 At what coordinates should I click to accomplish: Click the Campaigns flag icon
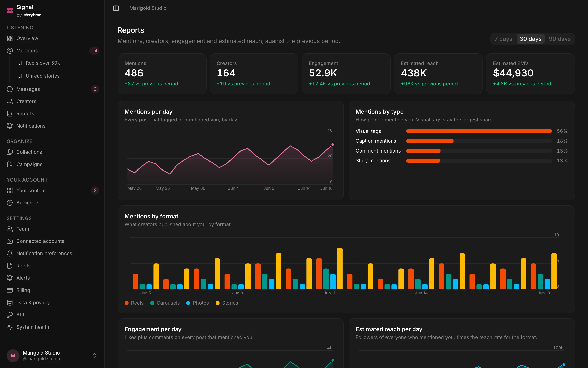click(x=10, y=164)
